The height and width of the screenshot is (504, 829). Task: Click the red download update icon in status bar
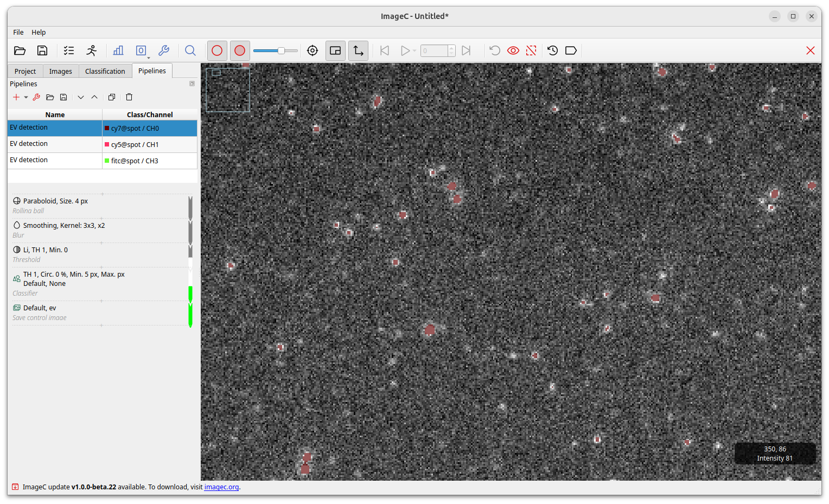(15, 487)
